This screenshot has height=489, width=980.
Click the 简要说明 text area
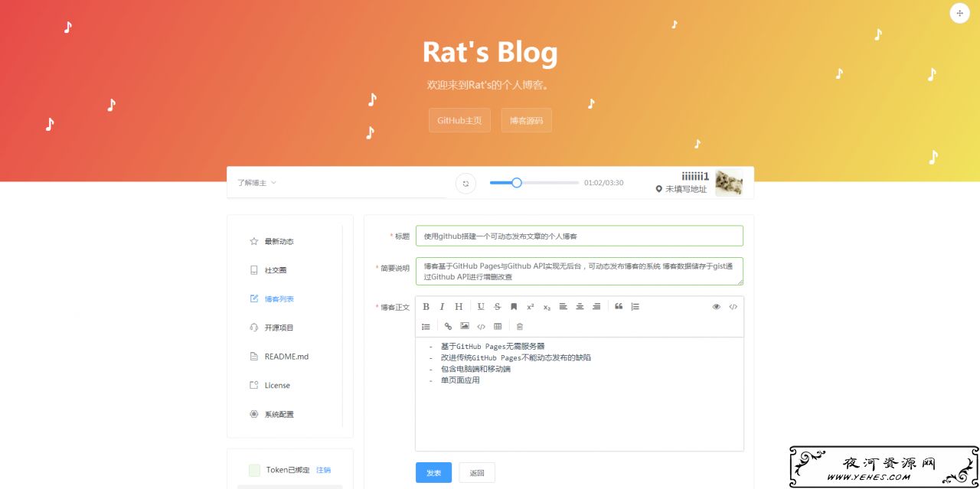579,271
